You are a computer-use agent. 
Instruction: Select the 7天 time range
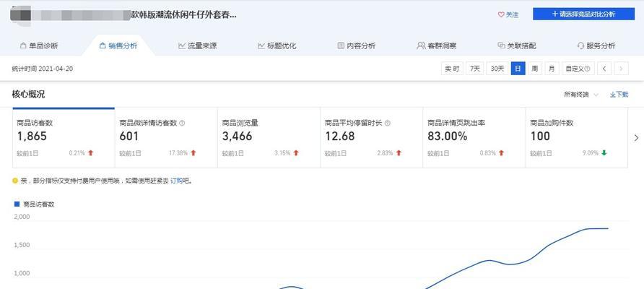click(475, 69)
